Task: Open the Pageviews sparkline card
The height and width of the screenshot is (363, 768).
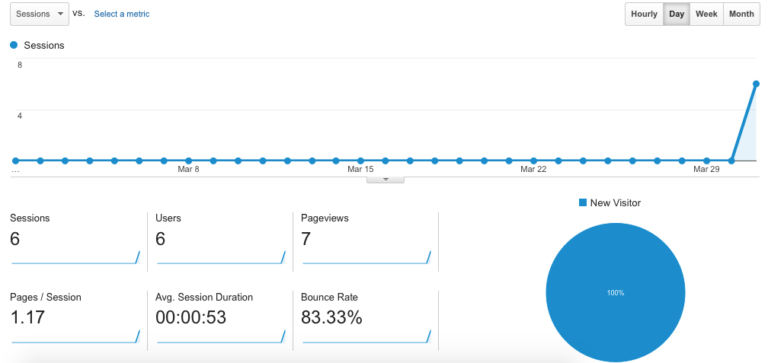Action: pos(366,241)
